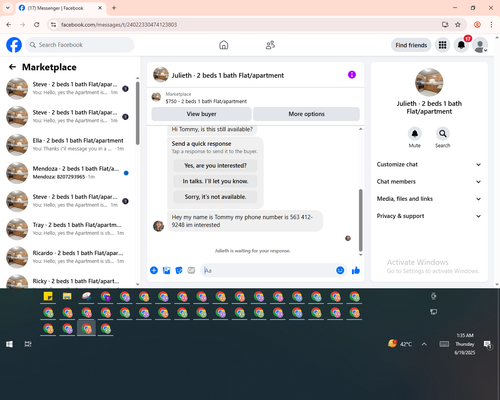Open Tray's apartment conversation

click(68, 229)
